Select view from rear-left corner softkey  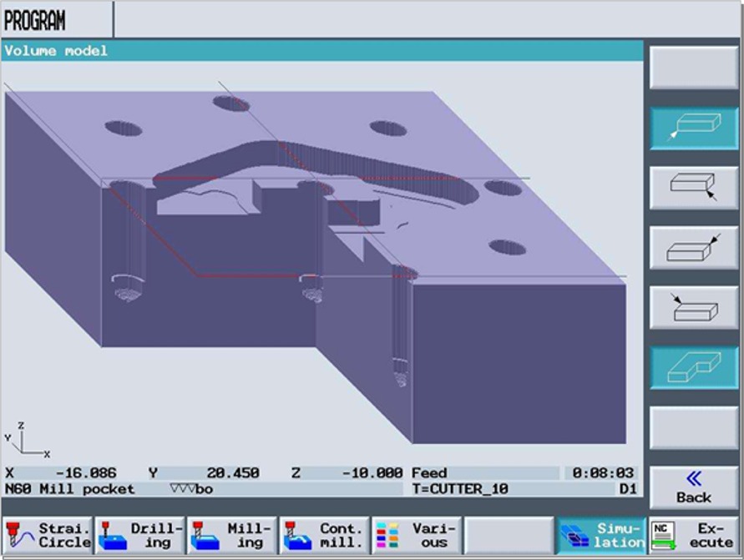pyautogui.click(x=693, y=307)
